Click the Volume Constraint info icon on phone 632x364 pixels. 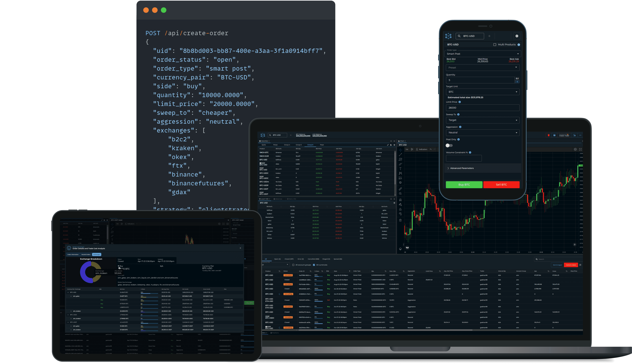[470, 153]
